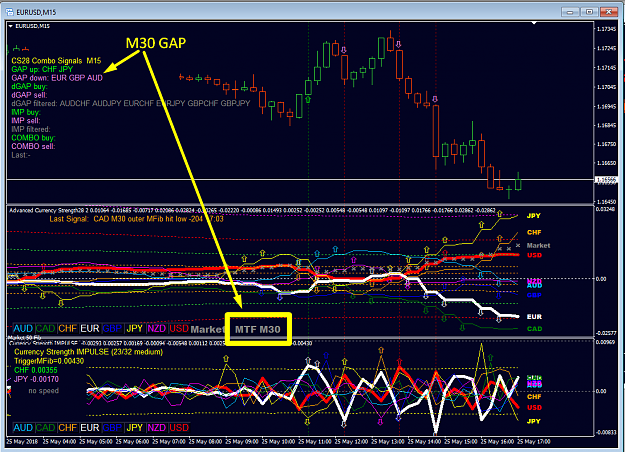Restore down the EURUSD,M15 chart window
The image size is (625, 452).
pos(589,12)
